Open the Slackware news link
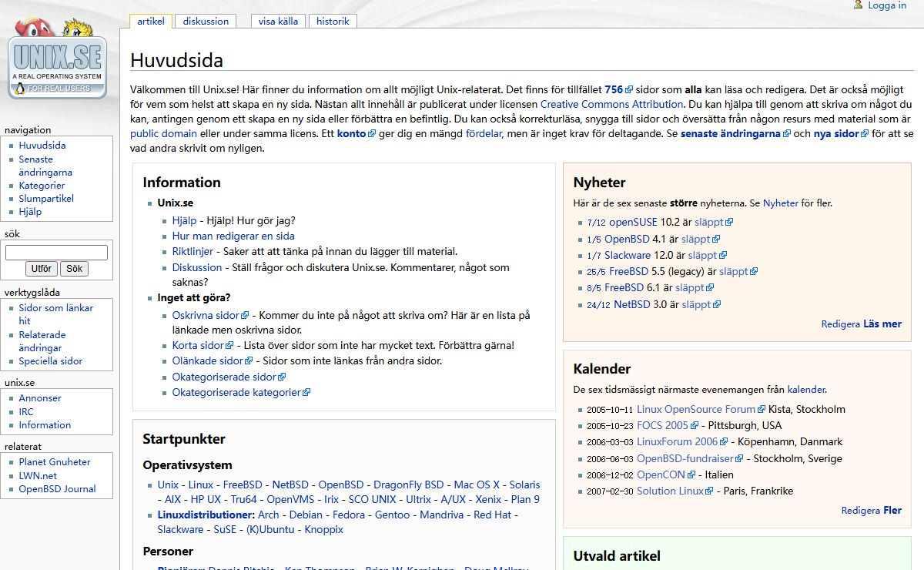The height and width of the screenshot is (570, 924). coord(628,255)
